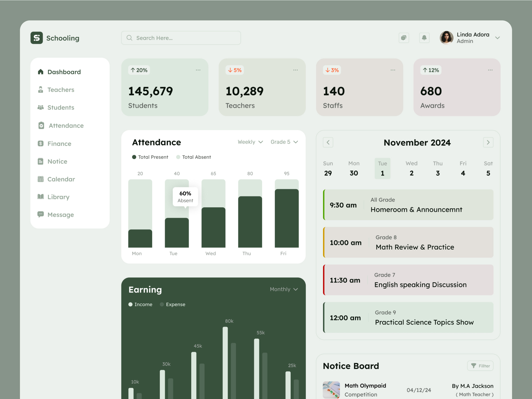This screenshot has height=399, width=532.
Task: Select Mon 30 in the calendar
Action: coord(354,169)
